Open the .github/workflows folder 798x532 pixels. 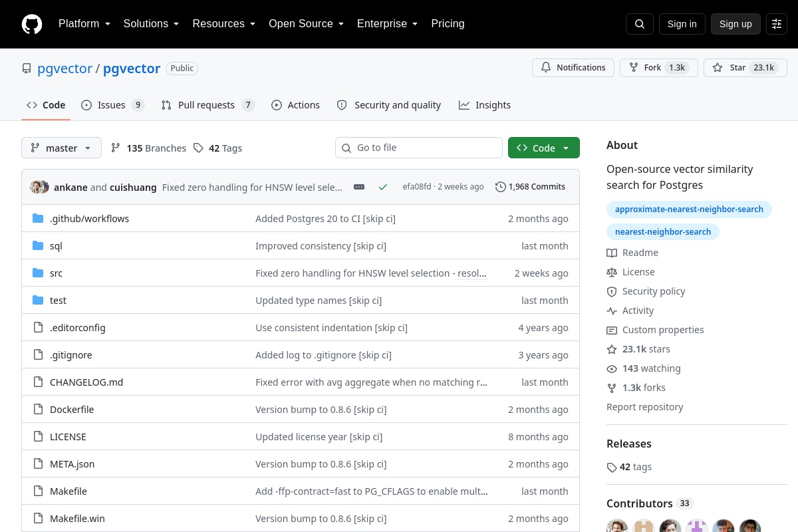tap(89, 219)
